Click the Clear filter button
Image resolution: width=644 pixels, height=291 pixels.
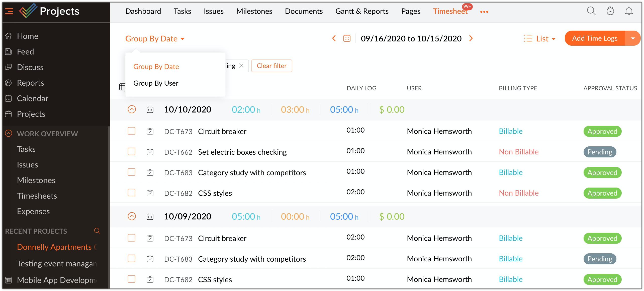coord(271,66)
